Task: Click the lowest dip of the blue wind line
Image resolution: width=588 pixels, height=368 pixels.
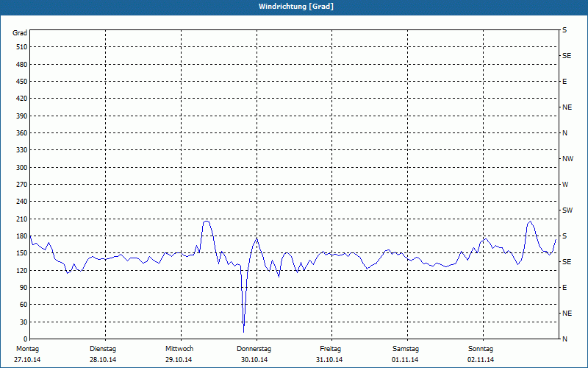Action: (x=244, y=332)
